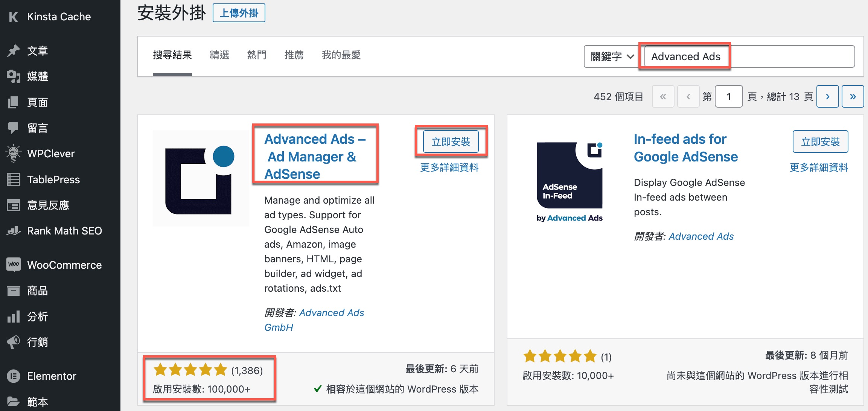Click the 最後更新: 8 個月前 text
The height and width of the screenshot is (411, 868).
pos(807,355)
